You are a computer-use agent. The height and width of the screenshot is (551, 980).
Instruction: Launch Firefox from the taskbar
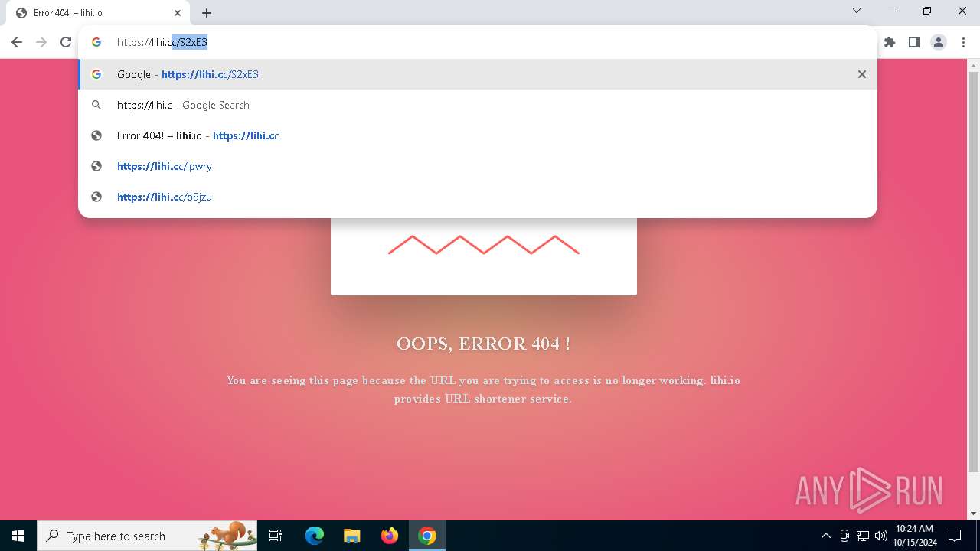(x=390, y=536)
